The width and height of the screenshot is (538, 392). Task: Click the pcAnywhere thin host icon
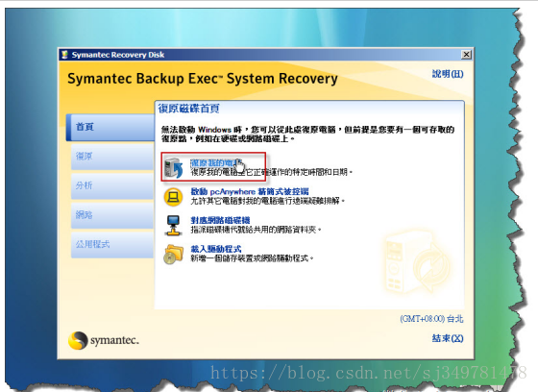[x=173, y=197]
